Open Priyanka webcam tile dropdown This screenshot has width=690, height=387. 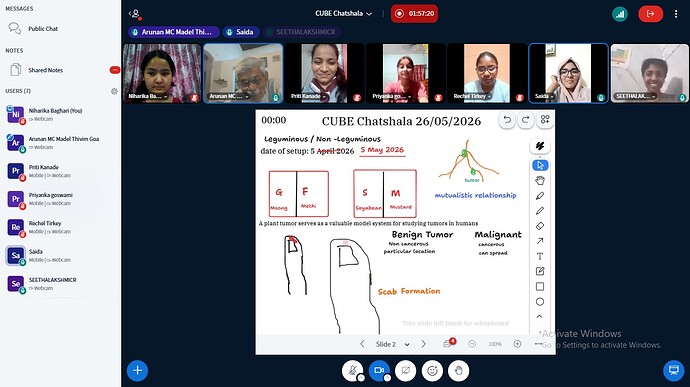coord(392,96)
